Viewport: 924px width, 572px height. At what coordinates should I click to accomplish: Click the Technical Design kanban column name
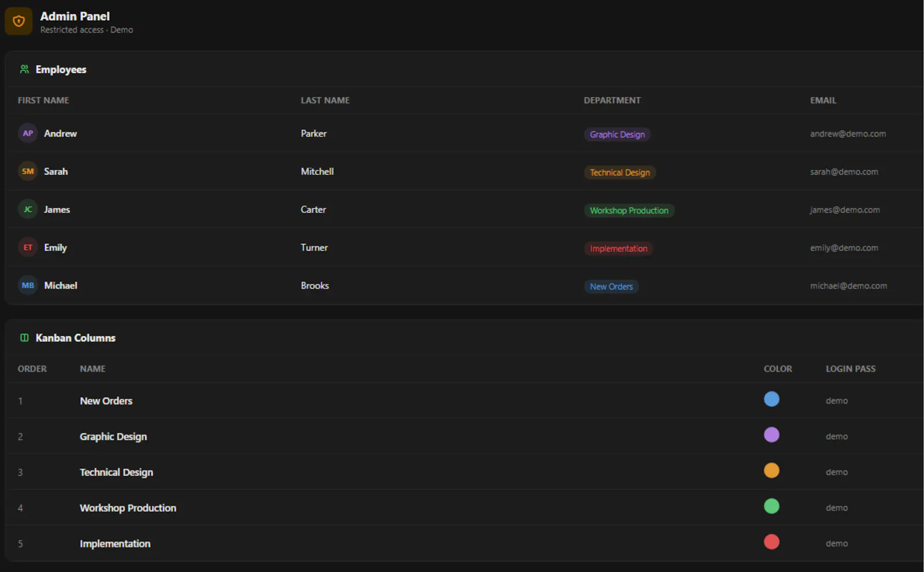click(x=116, y=473)
